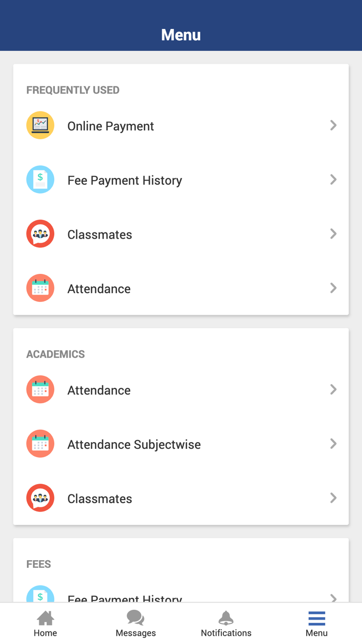Viewport: 362px width, 644px height.
Task: Tap the Online Payment laptop icon
Action: point(40,125)
